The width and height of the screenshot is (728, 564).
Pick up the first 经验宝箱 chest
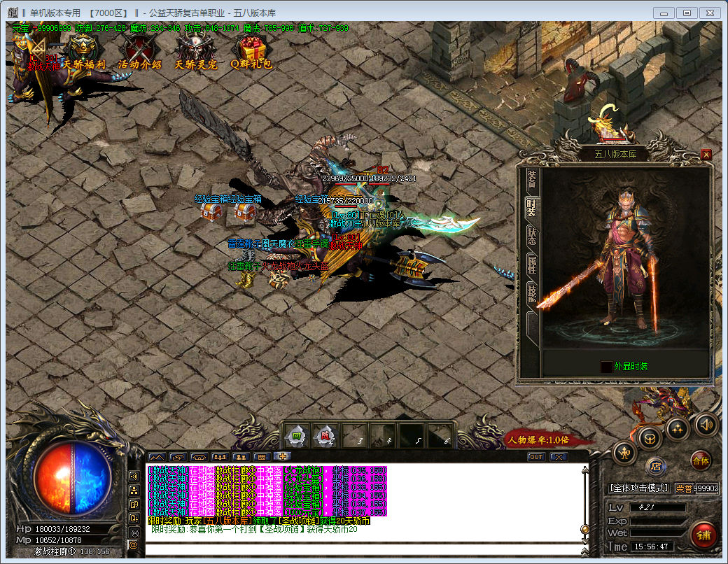point(211,211)
